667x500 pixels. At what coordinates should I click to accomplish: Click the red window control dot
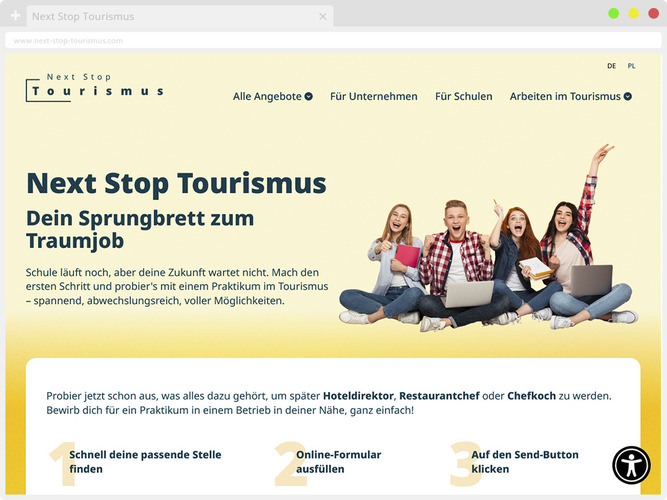point(652,14)
